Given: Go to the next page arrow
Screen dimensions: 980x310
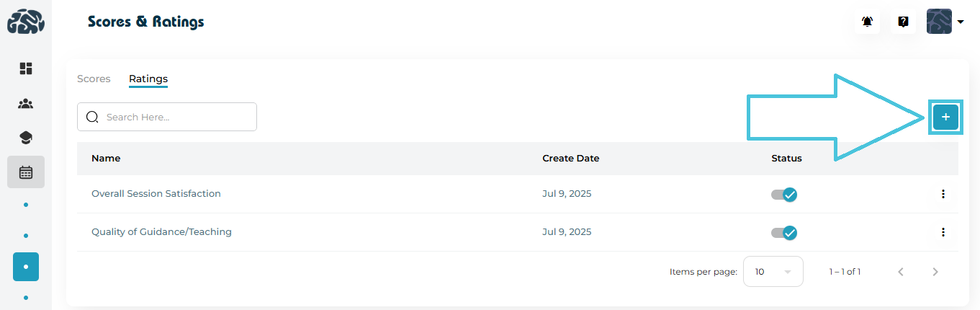Looking at the screenshot, I should [x=935, y=272].
